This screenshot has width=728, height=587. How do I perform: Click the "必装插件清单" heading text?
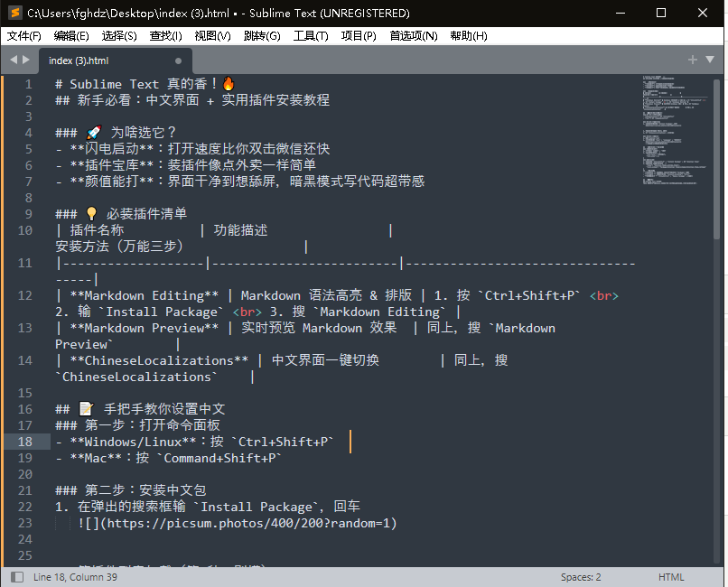click(146, 214)
